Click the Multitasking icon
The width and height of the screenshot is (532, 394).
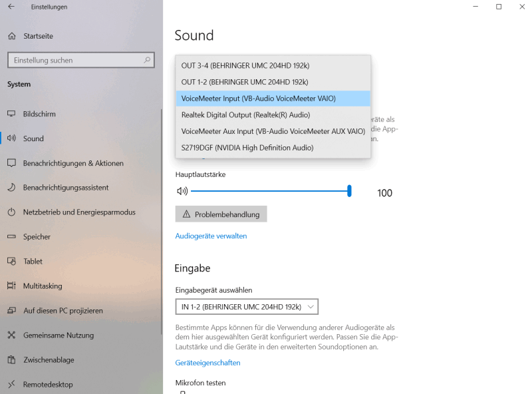click(x=11, y=286)
